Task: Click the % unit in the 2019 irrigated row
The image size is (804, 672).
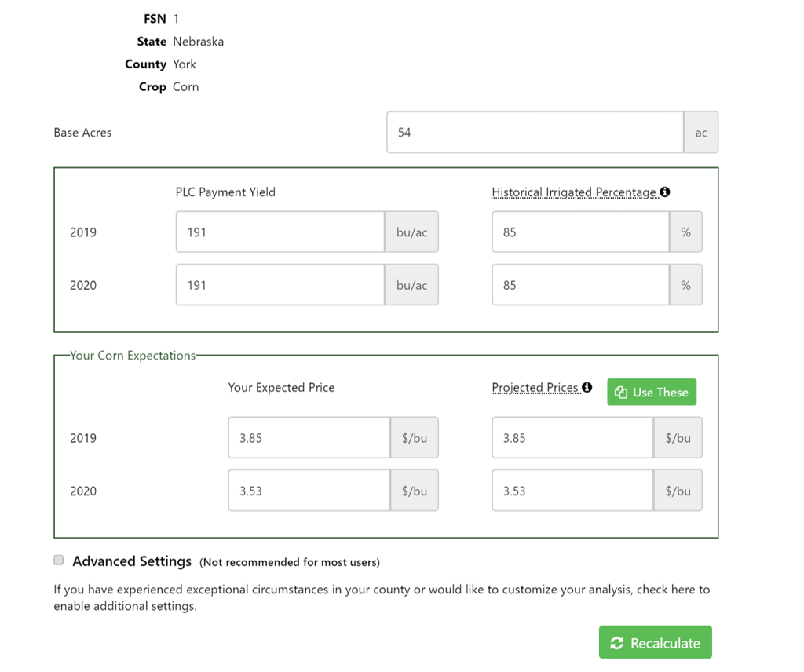Action: tap(686, 232)
